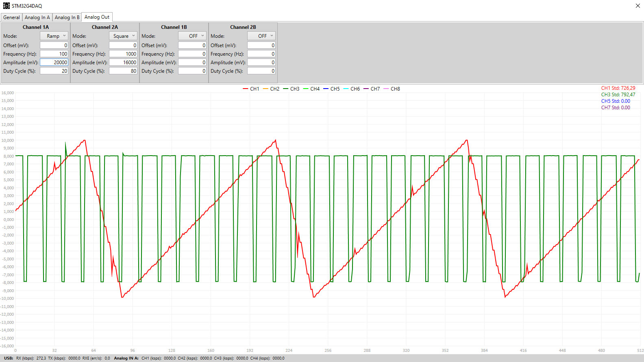This screenshot has width=644, height=362.
Task: Click CH1 (ksps) status value
Action: pyautogui.click(x=170, y=358)
